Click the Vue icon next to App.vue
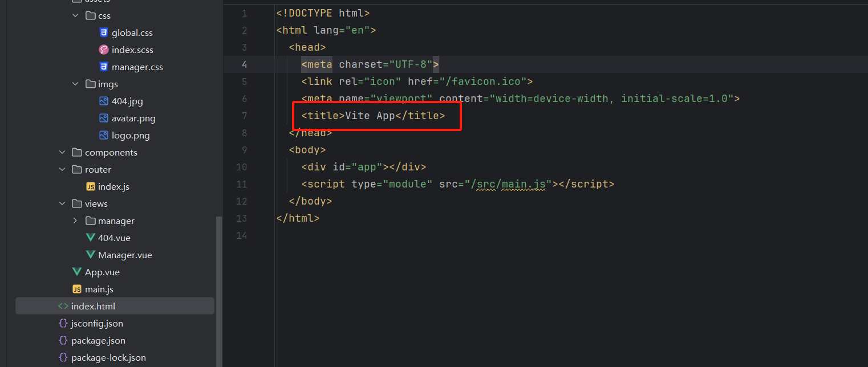868x367 pixels. coord(77,272)
